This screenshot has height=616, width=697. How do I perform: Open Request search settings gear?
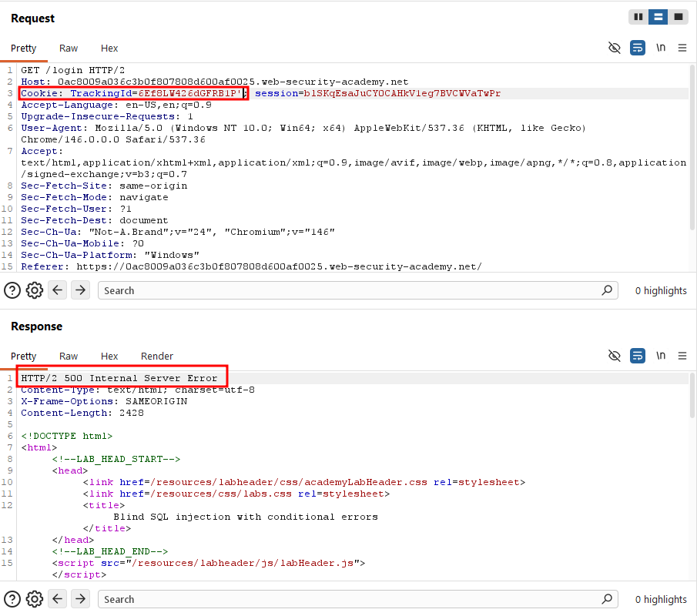coord(34,290)
